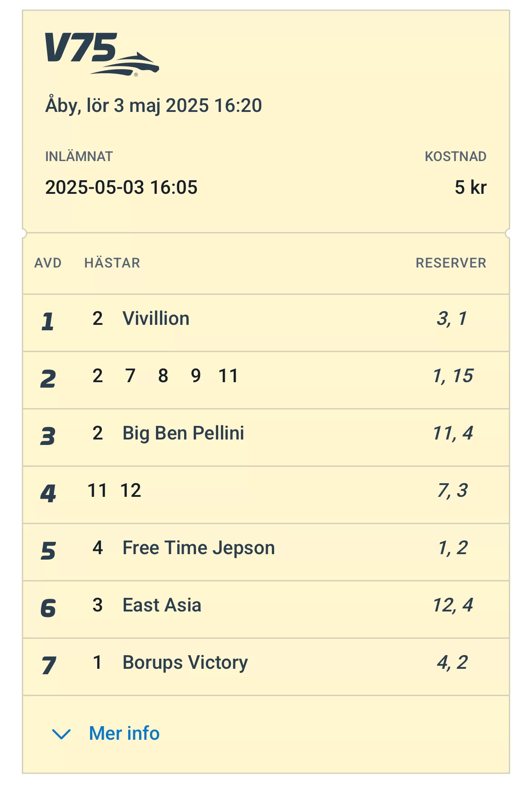
Task: Click the 5 kr cost value
Action: click(x=470, y=187)
